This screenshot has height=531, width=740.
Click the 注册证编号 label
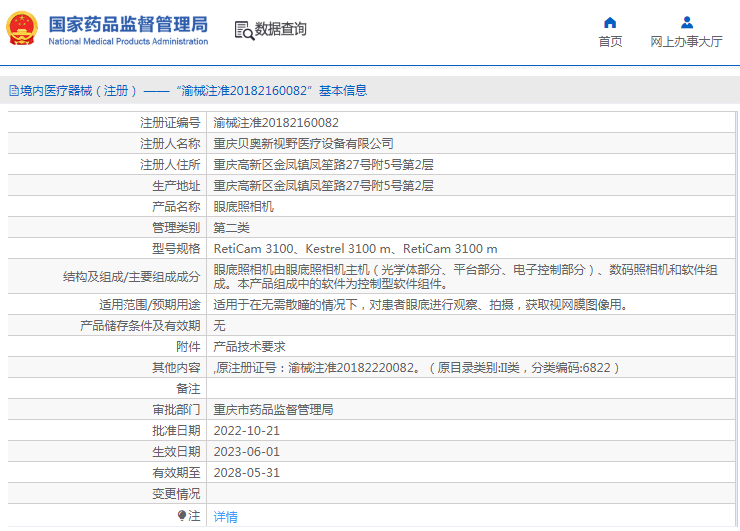point(170,123)
